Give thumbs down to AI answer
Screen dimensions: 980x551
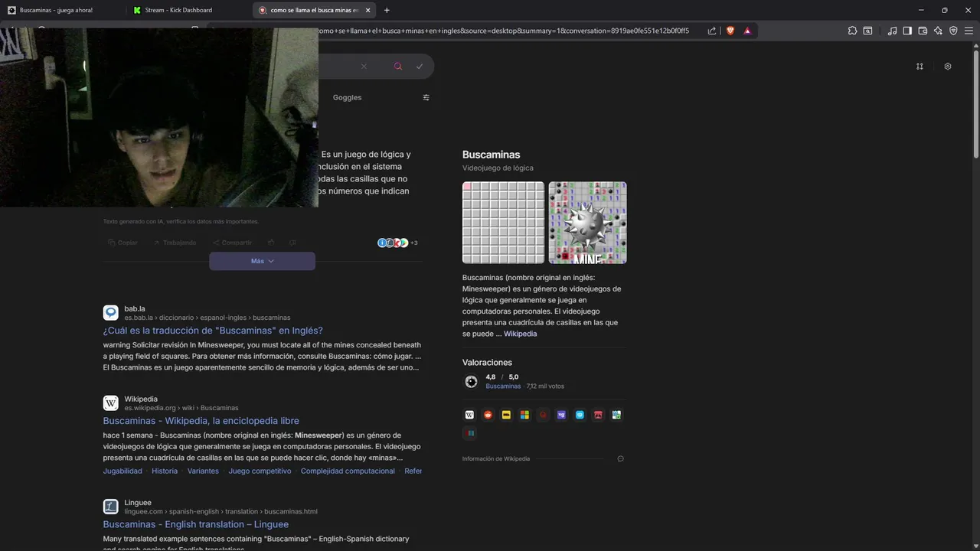pos(292,243)
